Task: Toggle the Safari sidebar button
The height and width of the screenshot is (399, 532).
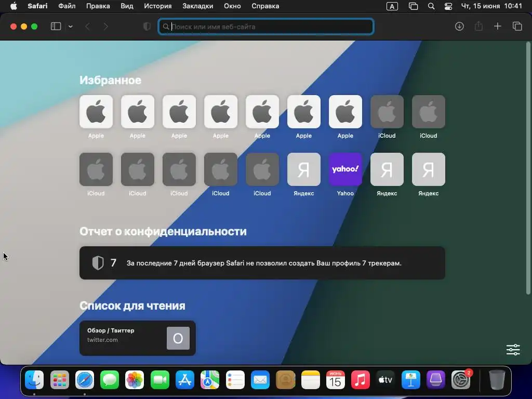Action: (x=56, y=26)
